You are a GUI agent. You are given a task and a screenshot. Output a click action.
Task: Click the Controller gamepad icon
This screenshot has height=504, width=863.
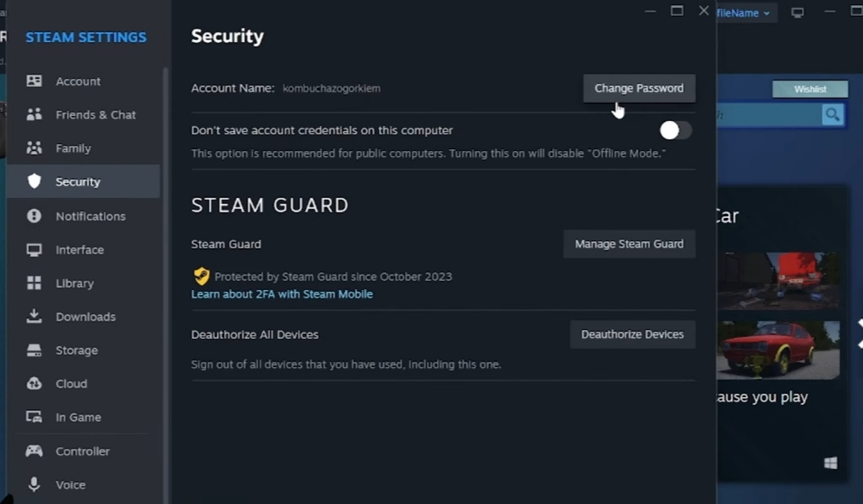[34, 451]
